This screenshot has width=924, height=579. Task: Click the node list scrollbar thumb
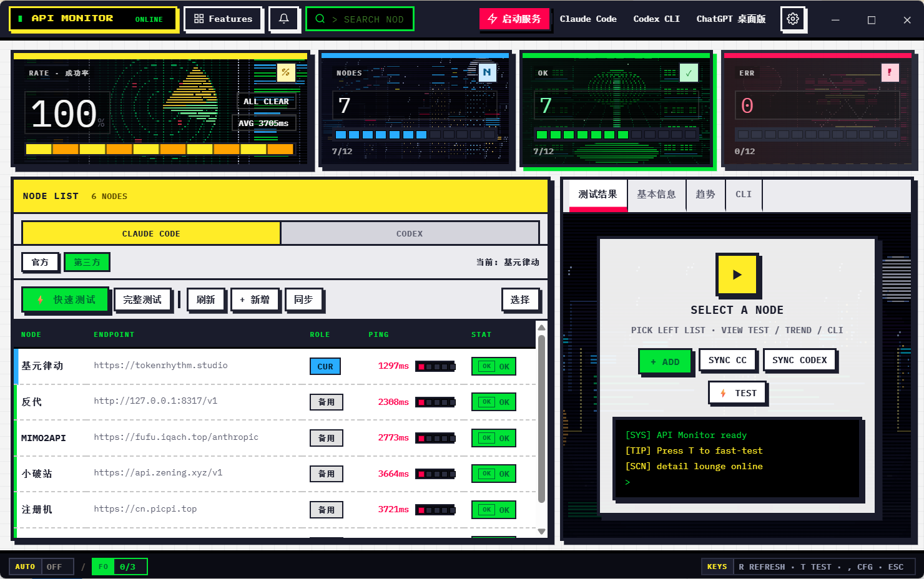(542, 419)
